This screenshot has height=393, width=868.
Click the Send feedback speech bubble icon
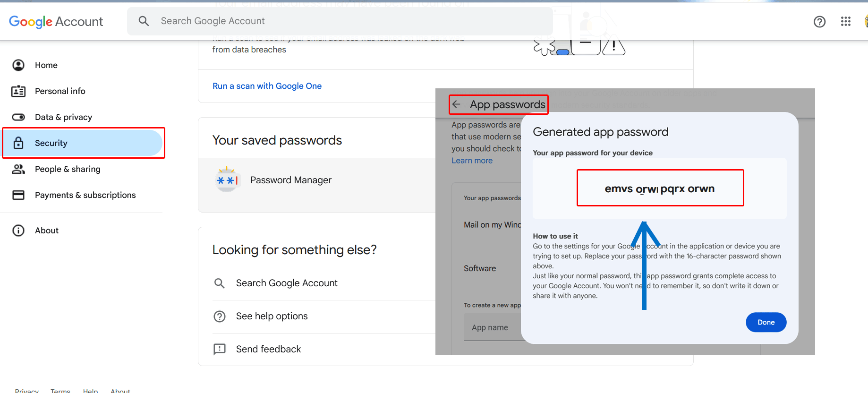point(220,349)
